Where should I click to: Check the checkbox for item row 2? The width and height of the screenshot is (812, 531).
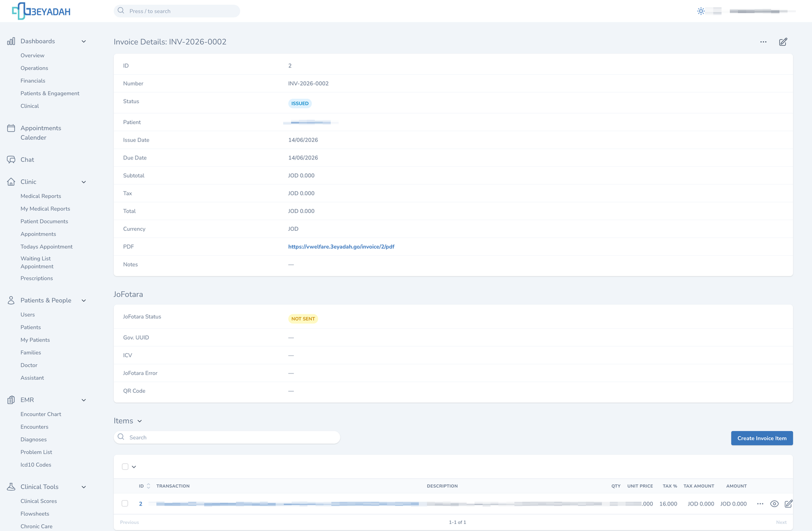point(125,503)
